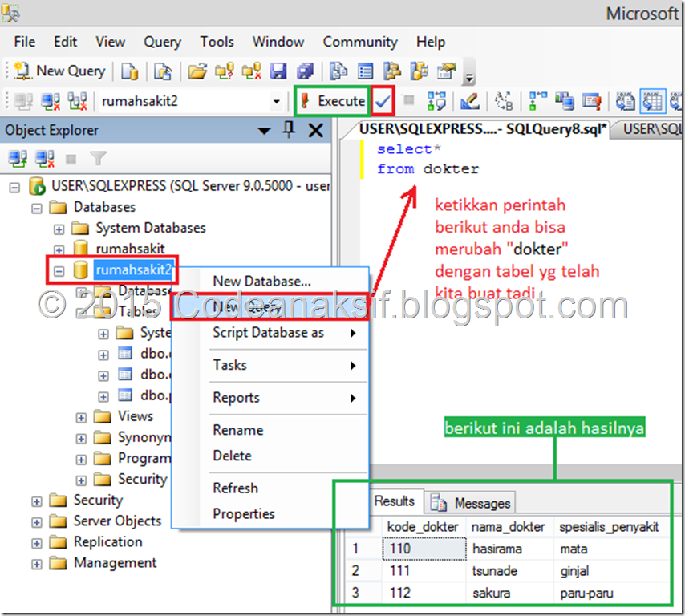Screen dimensions: 685x616
Task: Open the Template Explorer toolbar icon
Action: (420, 71)
